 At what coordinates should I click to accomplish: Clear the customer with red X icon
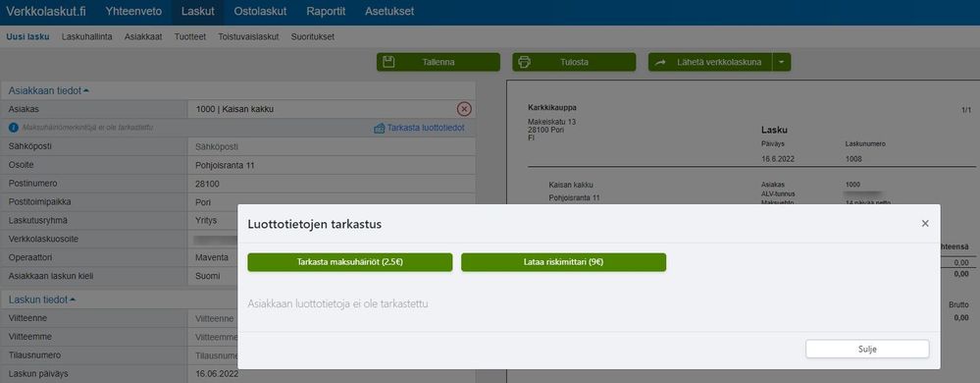click(x=464, y=109)
